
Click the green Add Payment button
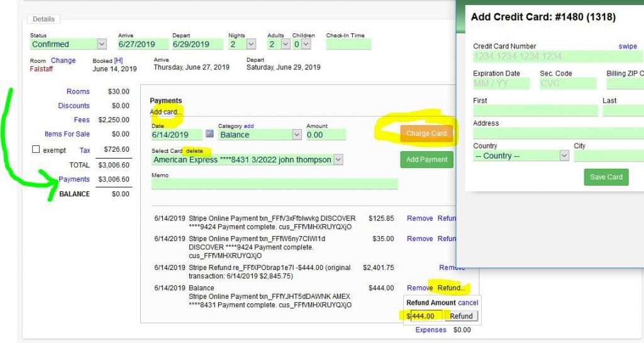(x=426, y=160)
